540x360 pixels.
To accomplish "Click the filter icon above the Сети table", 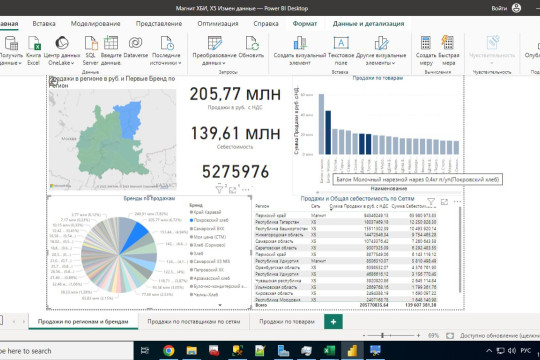I will 431,202.
